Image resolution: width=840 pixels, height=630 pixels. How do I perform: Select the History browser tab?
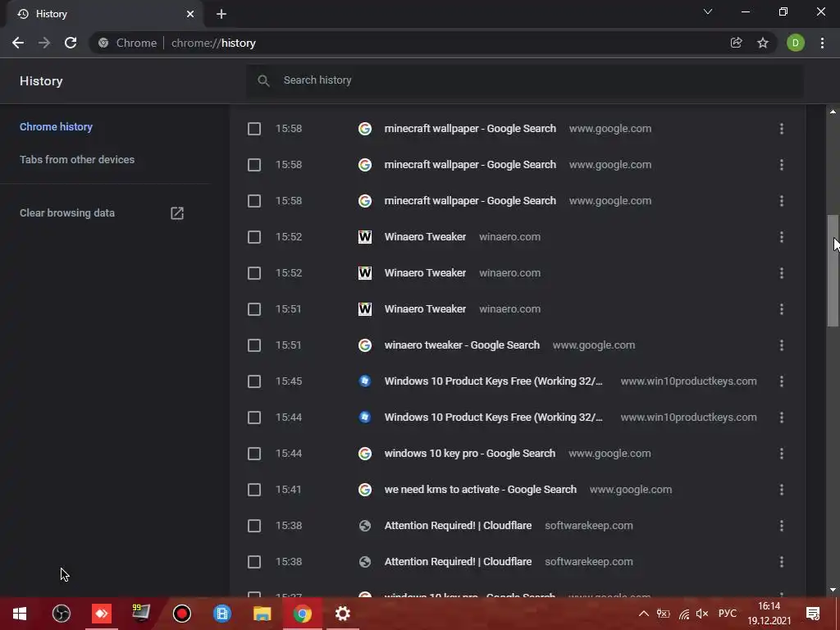tap(105, 14)
